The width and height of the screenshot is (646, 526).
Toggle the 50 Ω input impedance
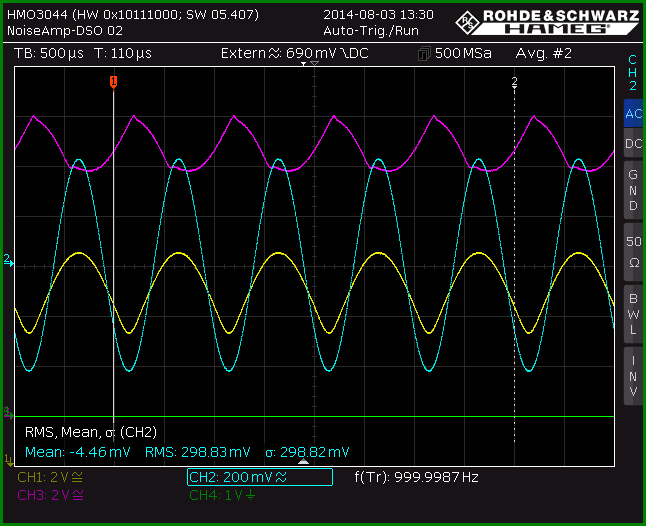(633, 252)
